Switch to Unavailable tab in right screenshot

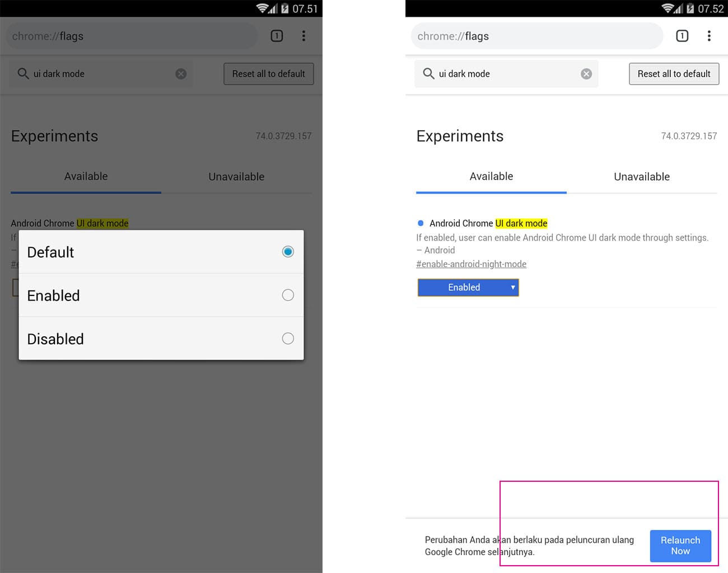[642, 177]
